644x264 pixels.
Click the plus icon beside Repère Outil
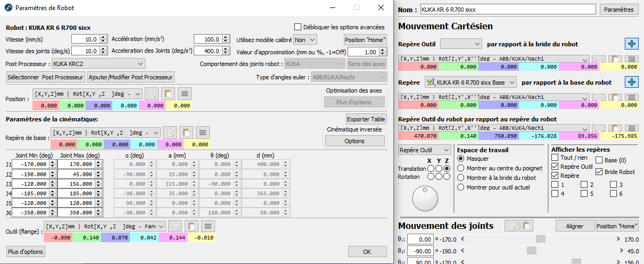click(x=631, y=44)
